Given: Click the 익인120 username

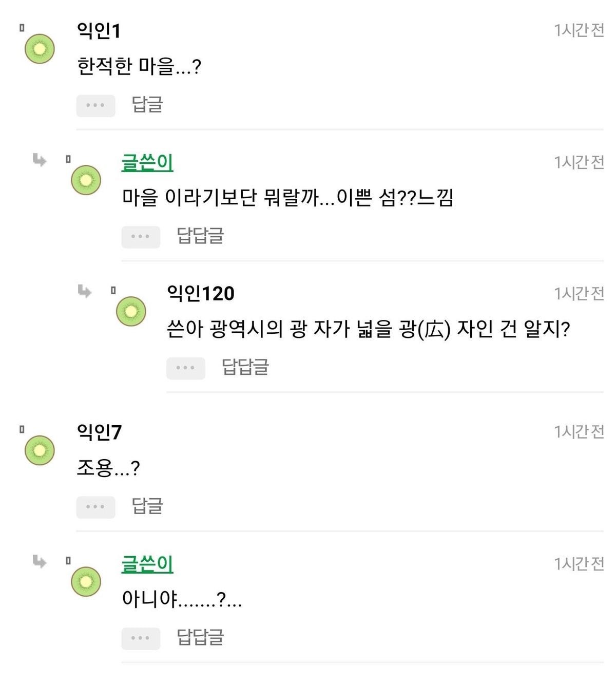Looking at the screenshot, I should [x=201, y=293].
